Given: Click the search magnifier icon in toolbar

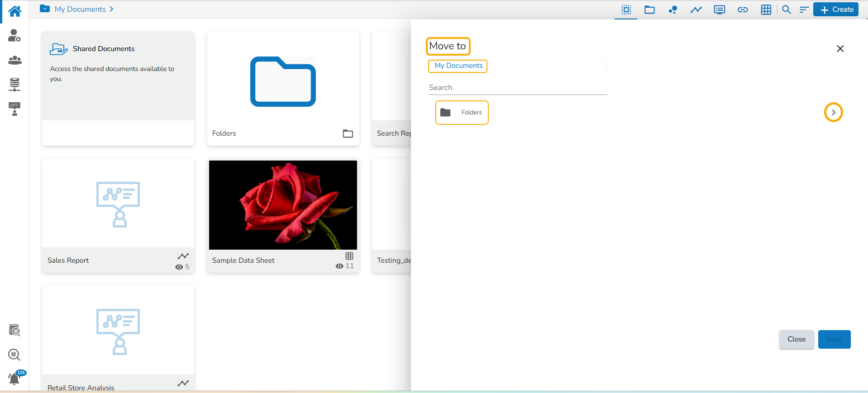Looking at the screenshot, I should (x=787, y=9).
